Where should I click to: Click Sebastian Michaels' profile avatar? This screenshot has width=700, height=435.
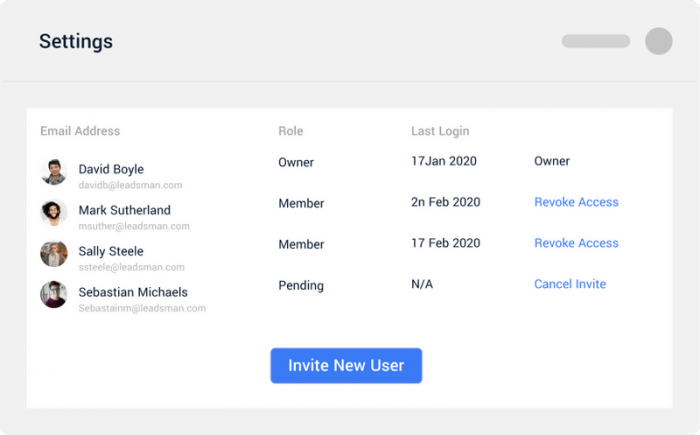[x=54, y=294]
